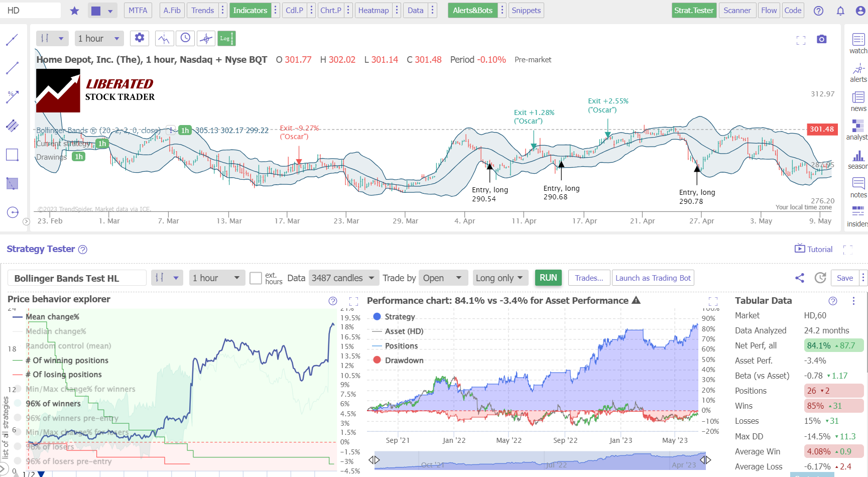Click the HD symbol search field
The image size is (868, 477).
pos(30,10)
